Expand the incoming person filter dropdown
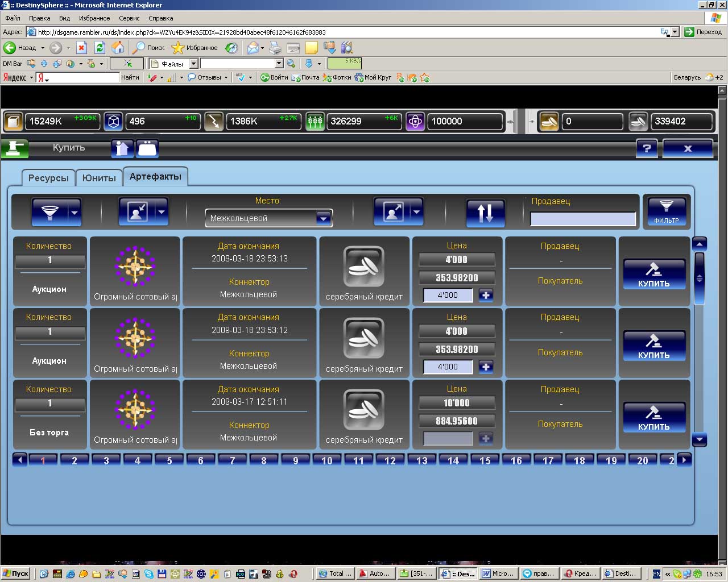Viewport: 728px width, 582px height. pyautogui.click(x=162, y=213)
